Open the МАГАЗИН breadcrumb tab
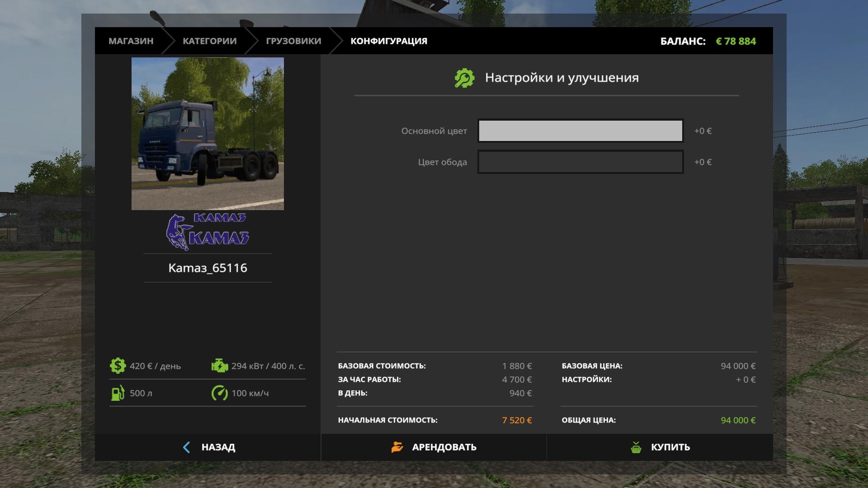This screenshot has width=868, height=488. 131,41
